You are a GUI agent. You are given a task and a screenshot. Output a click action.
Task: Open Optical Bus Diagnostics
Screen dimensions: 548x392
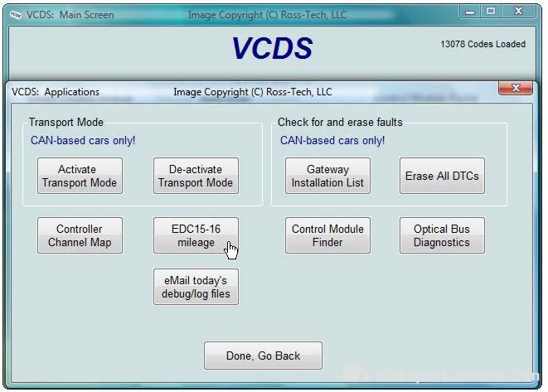pos(442,235)
